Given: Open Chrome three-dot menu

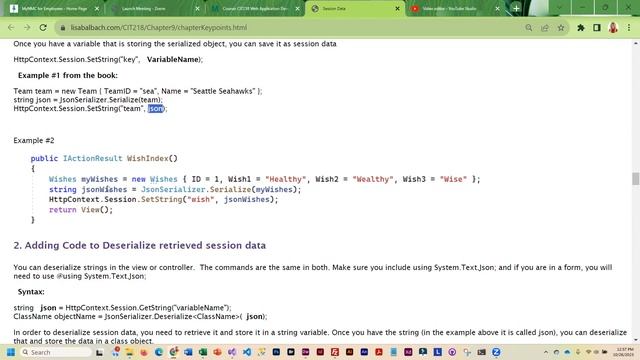Looking at the screenshot, I should (629, 28).
